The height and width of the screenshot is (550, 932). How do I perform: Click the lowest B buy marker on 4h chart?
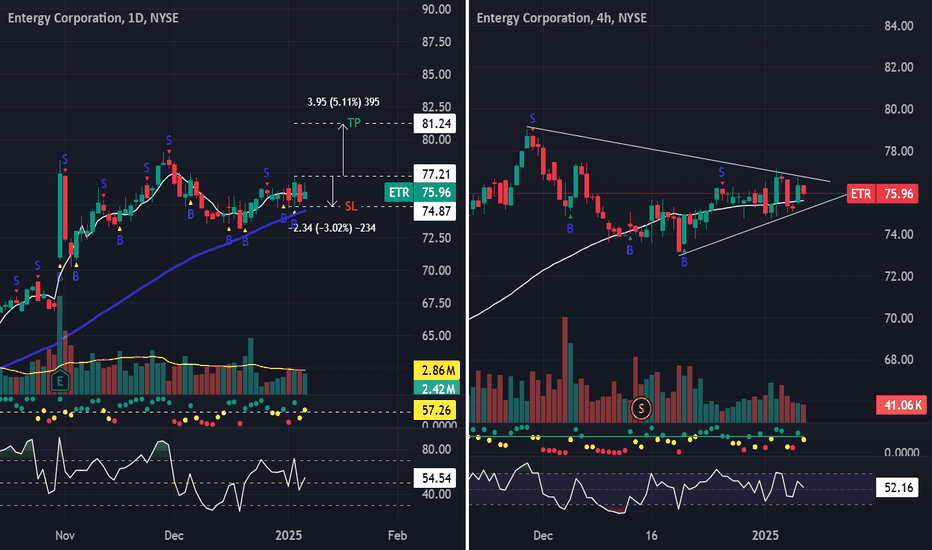click(x=684, y=262)
